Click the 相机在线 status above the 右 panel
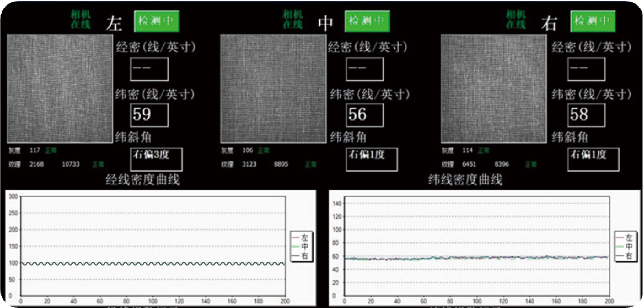The height and width of the screenshot is (308, 644). [x=516, y=20]
